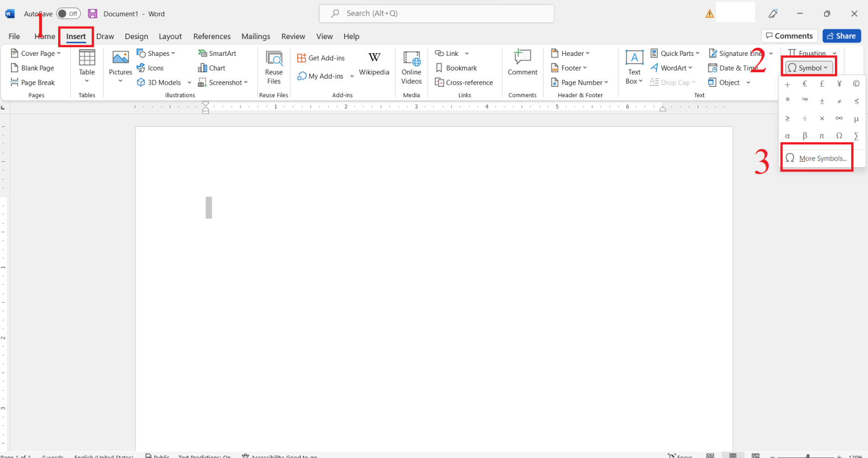Open the Wikipedia add-in
Screen dimensions: 868x458
[x=374, y=64]
